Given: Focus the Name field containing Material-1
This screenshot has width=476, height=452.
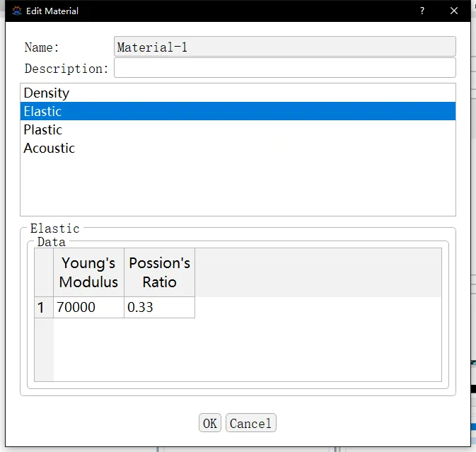Looking at the screenshot, I should coord(285,47).
